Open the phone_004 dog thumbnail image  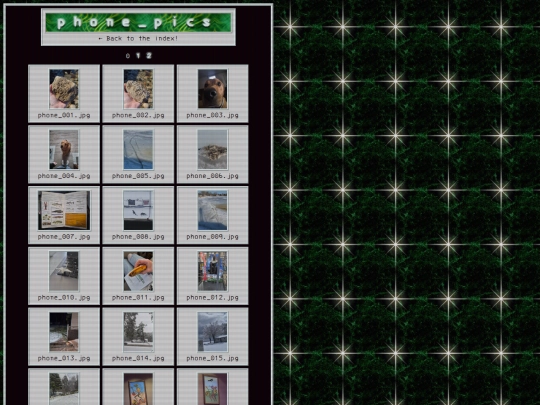(x=64, y=149)
